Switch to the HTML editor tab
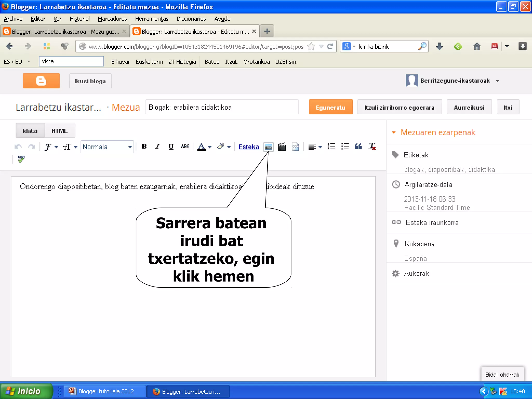The width and height of the screenshot is (532, 399). coord(59,131)
